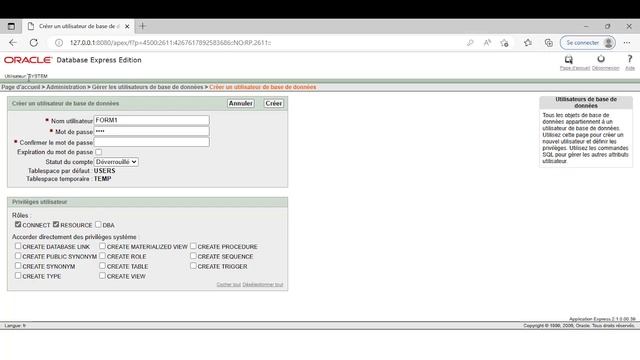Click the Oracle logo
Viewport: 640px width, 360px height.
coord(28,60)
